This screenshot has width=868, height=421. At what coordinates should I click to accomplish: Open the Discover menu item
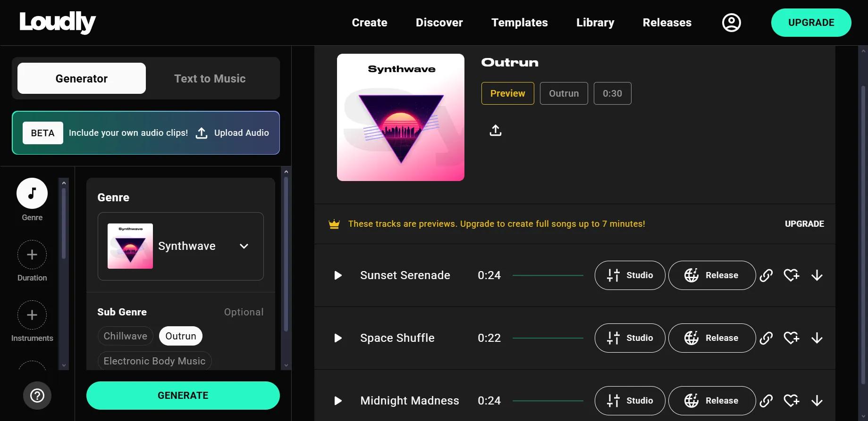tap(439, 23)
